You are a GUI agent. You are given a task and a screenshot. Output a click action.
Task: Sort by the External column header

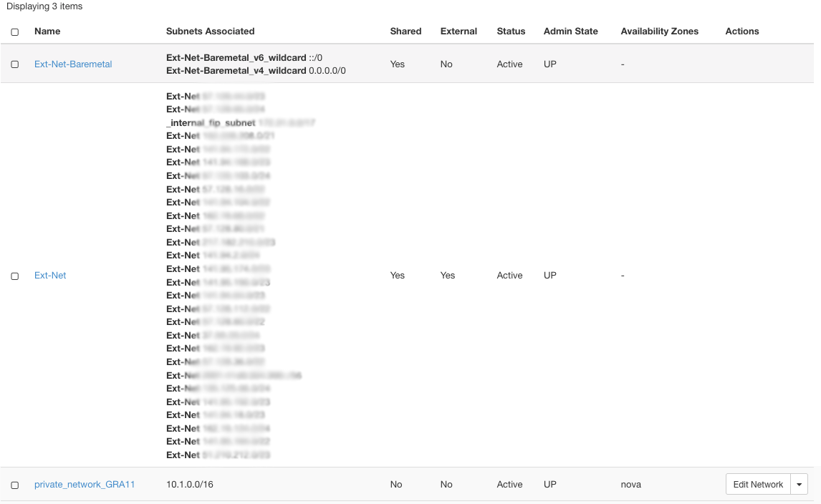click(x=458, y=31)
